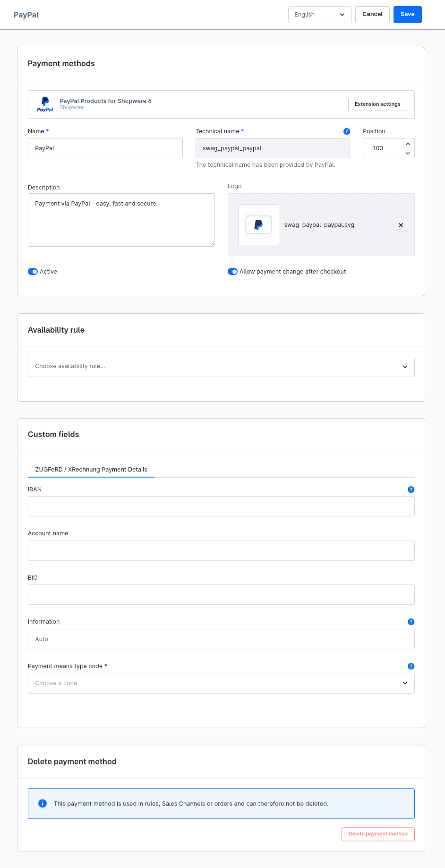Image resolution: width=445 pixels, height=868 pixels.
Task: Open the English language dropdown
Action: pyautogui.click(x=320, y=15)
